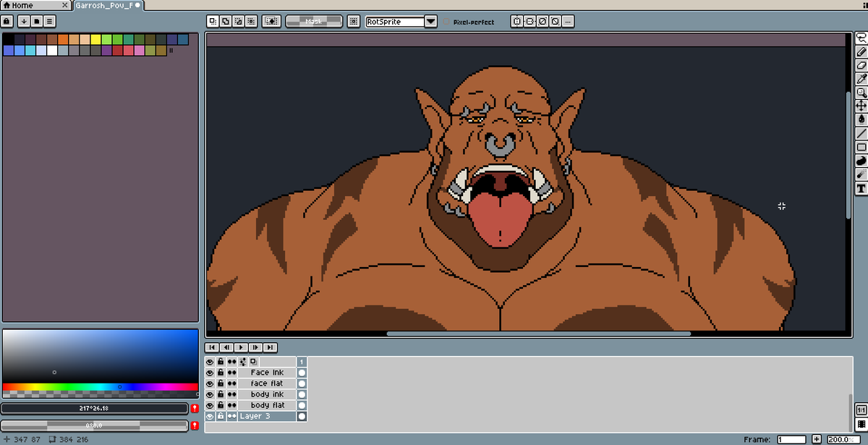Choose Add to selection mode
Viewport: 868px width, 445px height.
click(x=226, y=22)
